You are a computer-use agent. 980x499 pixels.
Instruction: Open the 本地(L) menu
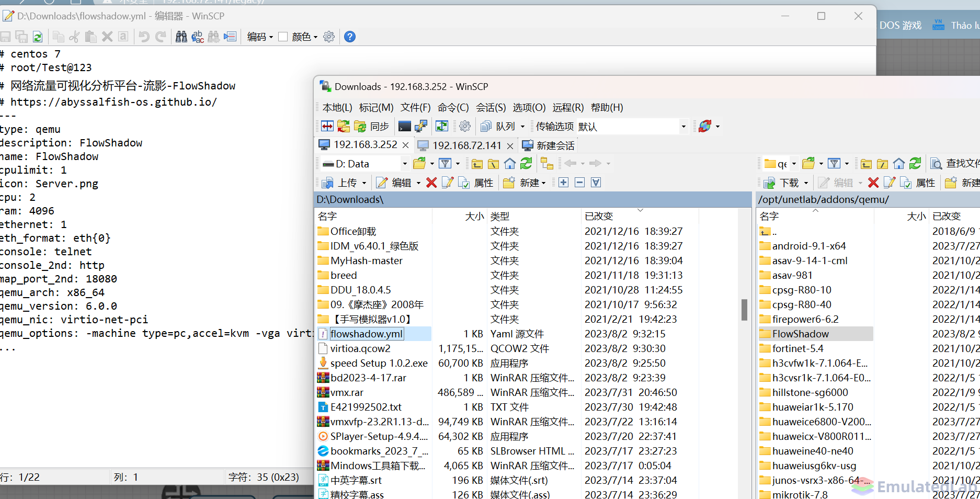337,107
